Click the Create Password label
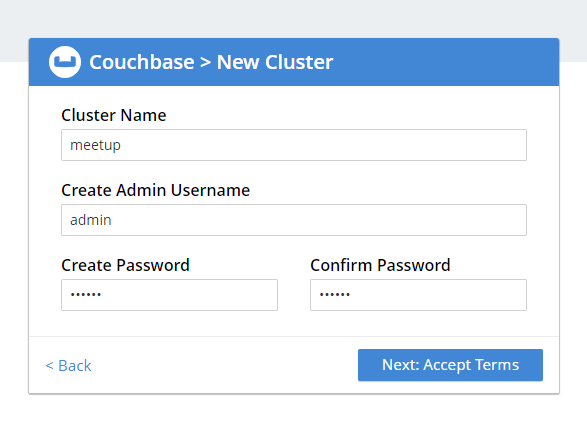Viewport: 587px width, 432px height. pyautogui.click(x=125, y=265)
